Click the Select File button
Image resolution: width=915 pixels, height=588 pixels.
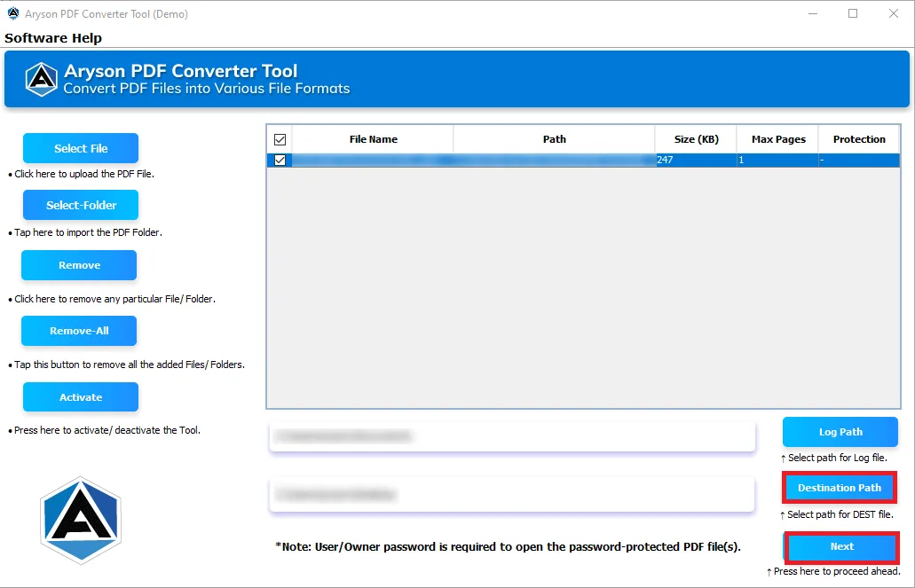coord(81,148)
